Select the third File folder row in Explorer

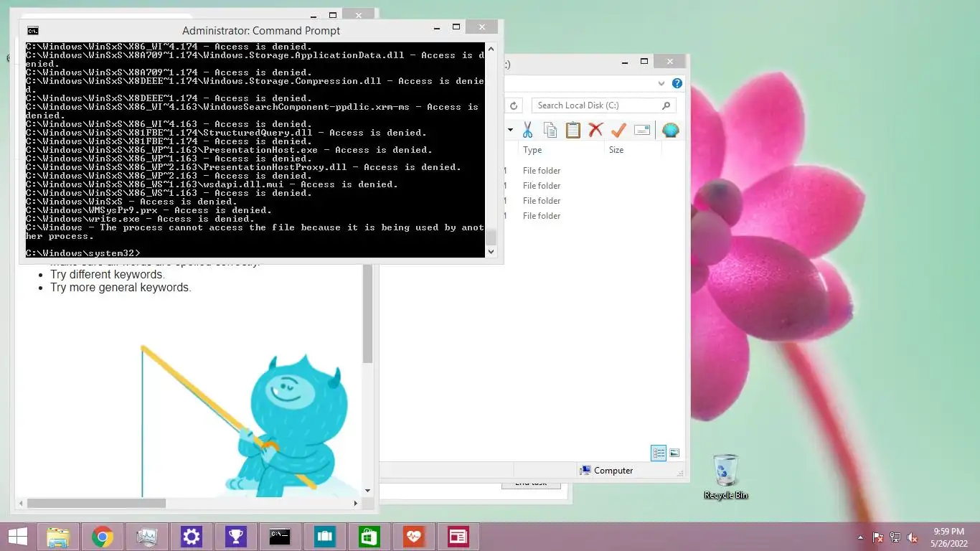click(x=542, y=201)
